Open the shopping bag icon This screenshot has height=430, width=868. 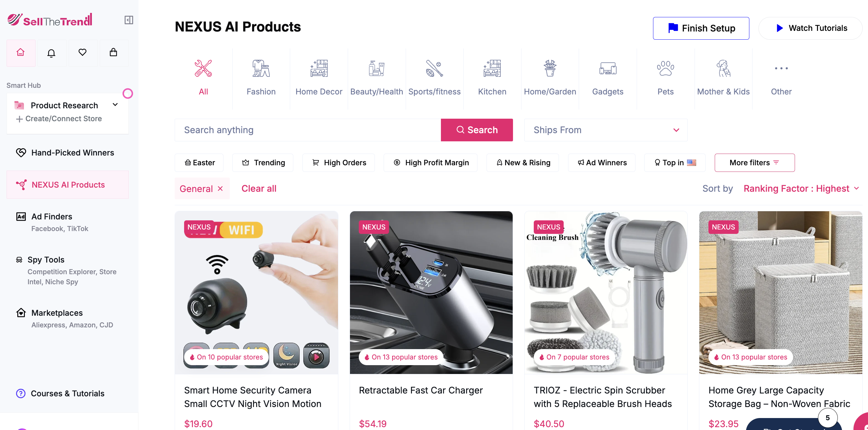(114, 52)
